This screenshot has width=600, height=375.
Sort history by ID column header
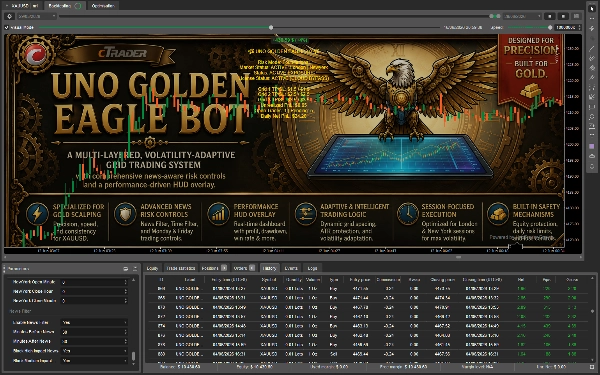tap(161, 279)
